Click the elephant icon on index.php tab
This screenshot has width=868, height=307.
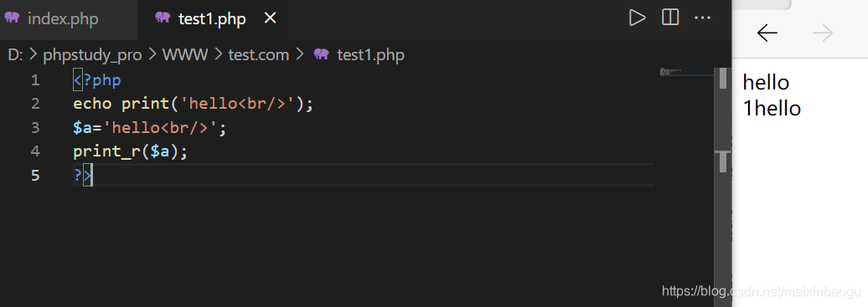pyautogui.click(x=13, y=18)
